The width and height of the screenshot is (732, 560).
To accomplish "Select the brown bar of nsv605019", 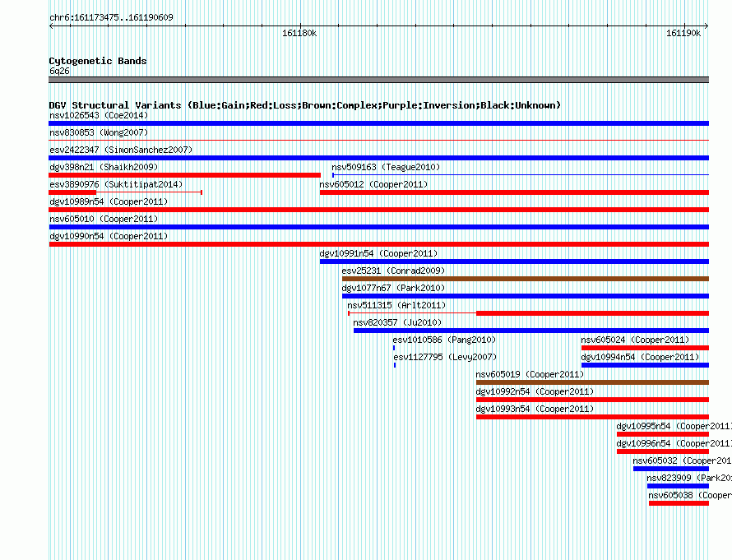I will pos(592,382).
